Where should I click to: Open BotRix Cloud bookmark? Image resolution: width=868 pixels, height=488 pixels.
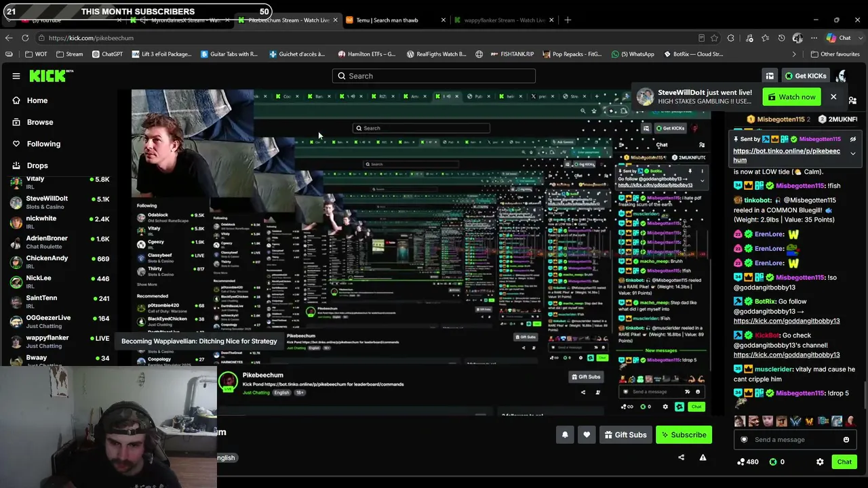pos(693,54)
